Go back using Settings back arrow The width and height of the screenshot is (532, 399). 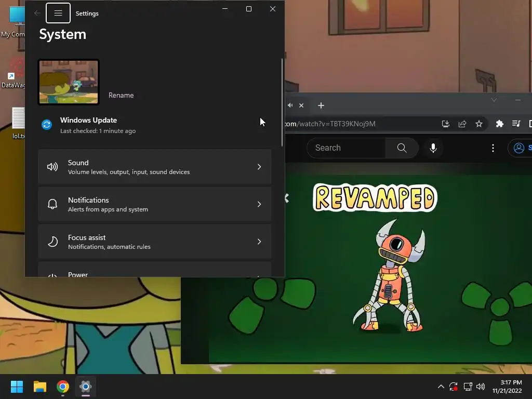point(37,13)
